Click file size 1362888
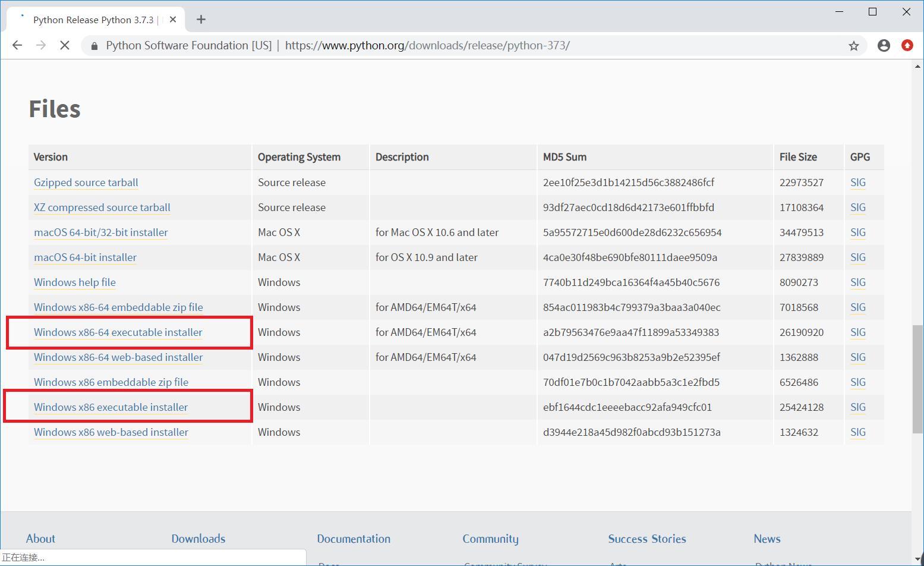Viewport: 924px width, 566px height. pos(799,357)
